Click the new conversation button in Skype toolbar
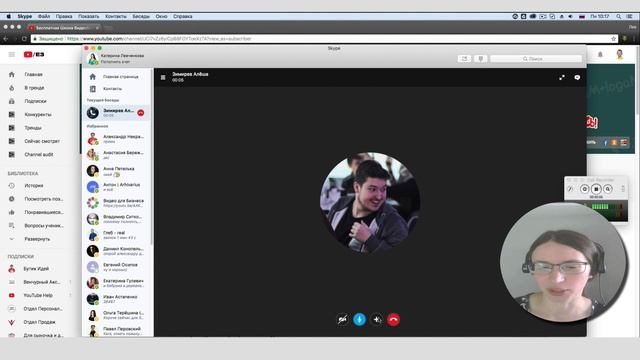Screen dimensions: 640x360 (464, 59)
